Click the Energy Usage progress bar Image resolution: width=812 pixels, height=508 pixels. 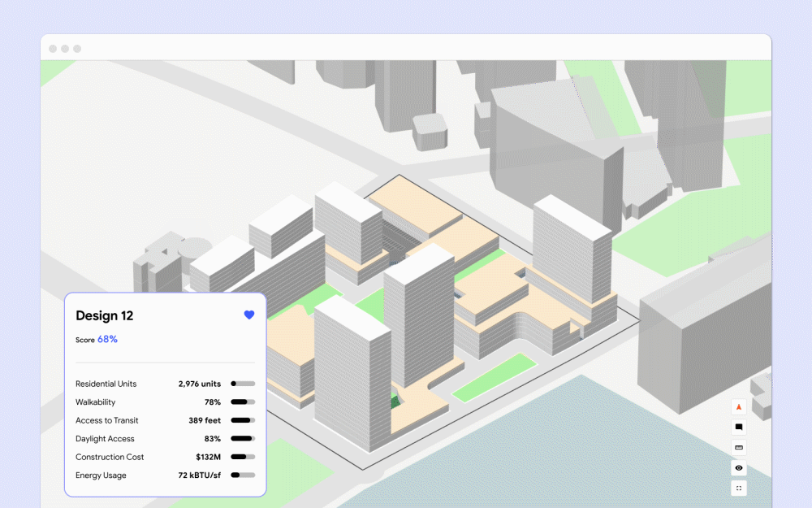pos(243,475)
